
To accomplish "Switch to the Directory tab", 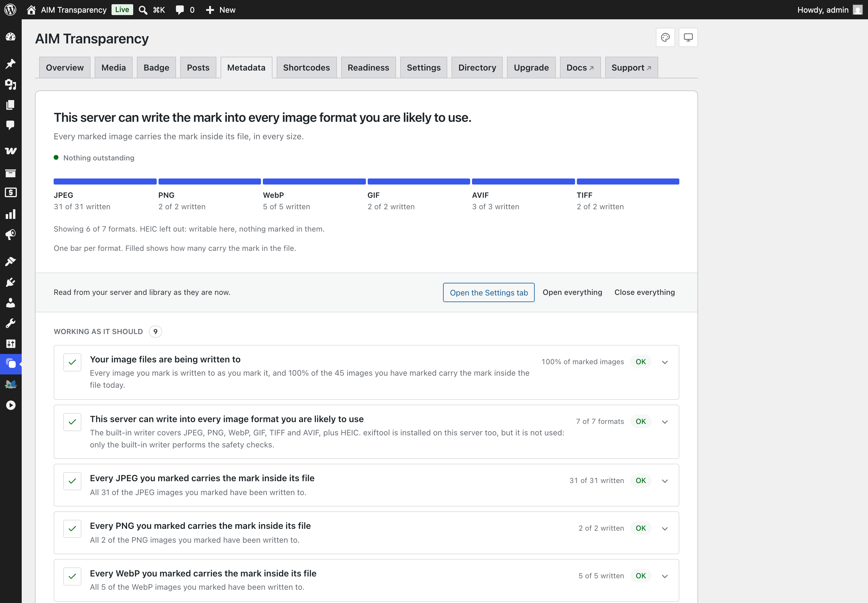I will 477,68.
